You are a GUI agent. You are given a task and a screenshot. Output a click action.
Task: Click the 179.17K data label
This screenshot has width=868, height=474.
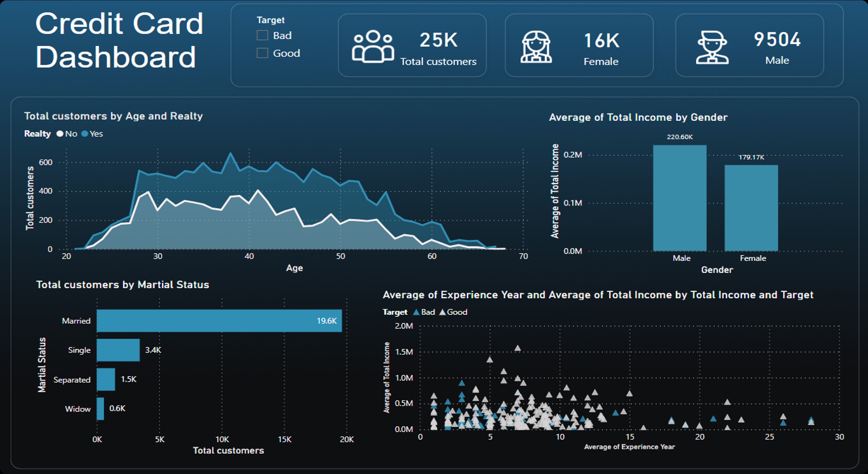(751, 157)
